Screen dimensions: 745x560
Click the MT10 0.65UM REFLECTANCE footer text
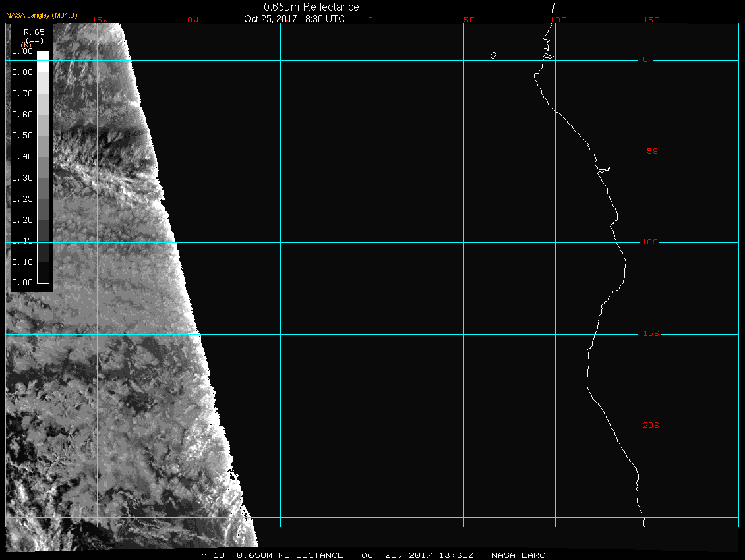[272, 555]
